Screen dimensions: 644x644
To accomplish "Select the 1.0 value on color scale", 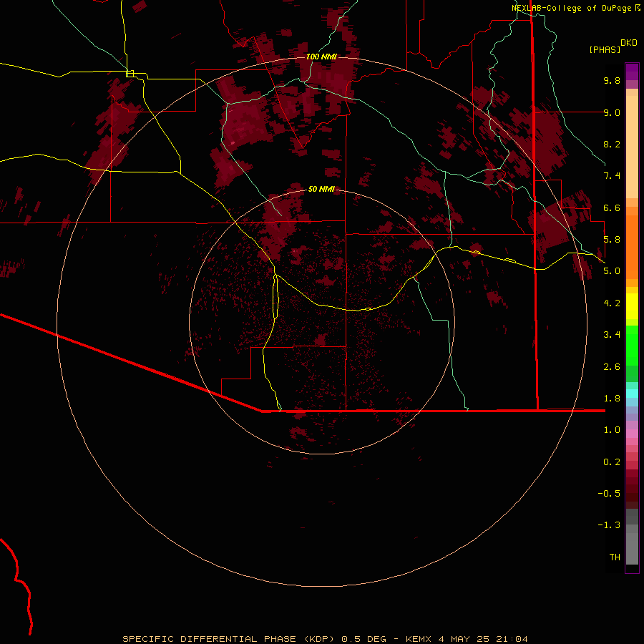I will pyautogui.click(x=612, y=430).
